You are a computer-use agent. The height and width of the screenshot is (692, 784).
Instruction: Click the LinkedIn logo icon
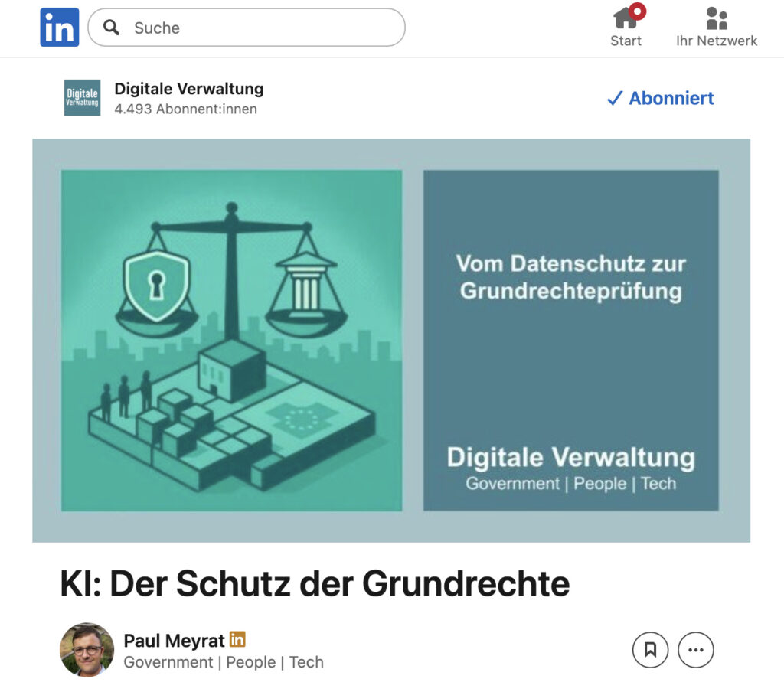coord(60,27)
